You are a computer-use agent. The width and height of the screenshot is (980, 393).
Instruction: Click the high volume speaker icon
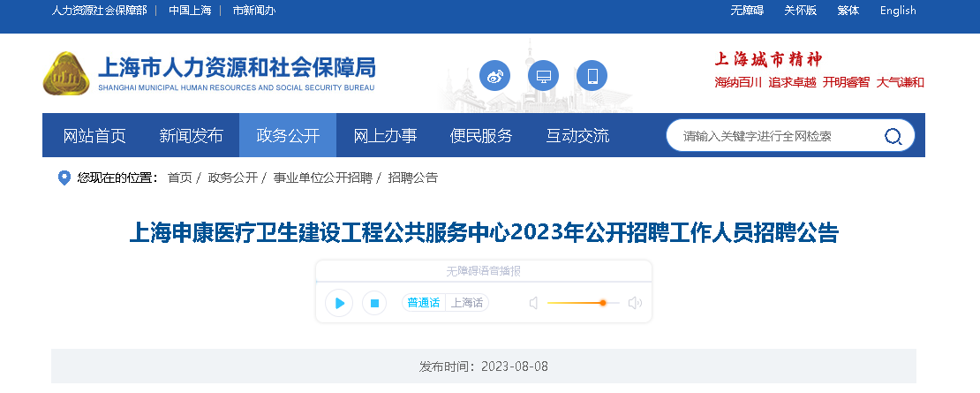635,303
